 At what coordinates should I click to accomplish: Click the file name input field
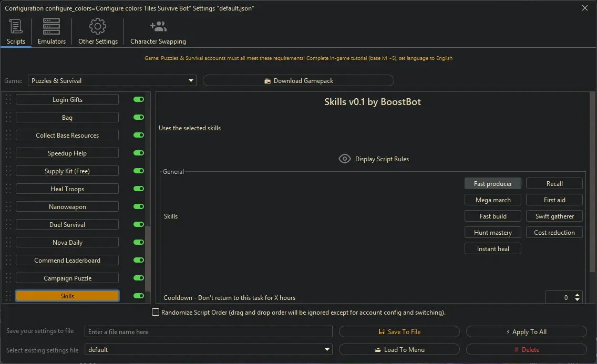209,331
